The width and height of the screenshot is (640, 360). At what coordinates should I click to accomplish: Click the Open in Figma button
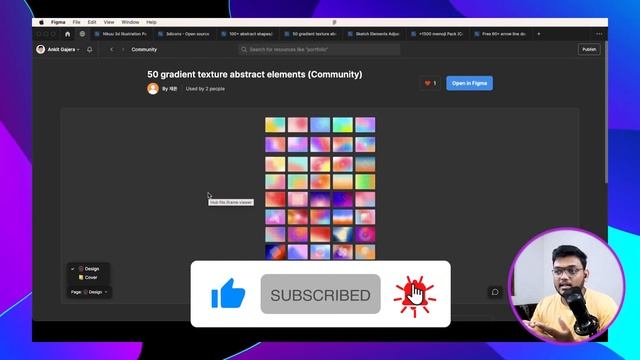pyautogui.click(x=469, y=83)
